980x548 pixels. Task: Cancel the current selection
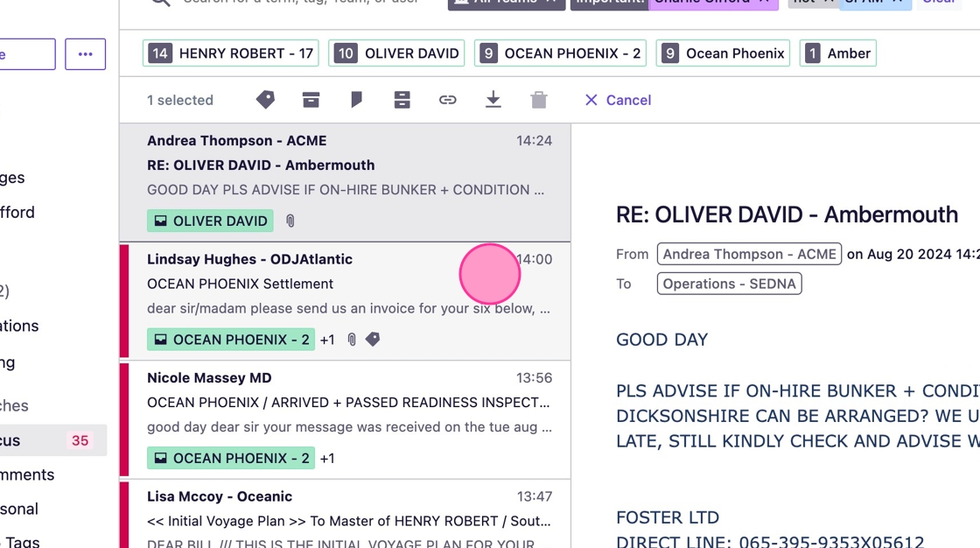coord(618,100)
